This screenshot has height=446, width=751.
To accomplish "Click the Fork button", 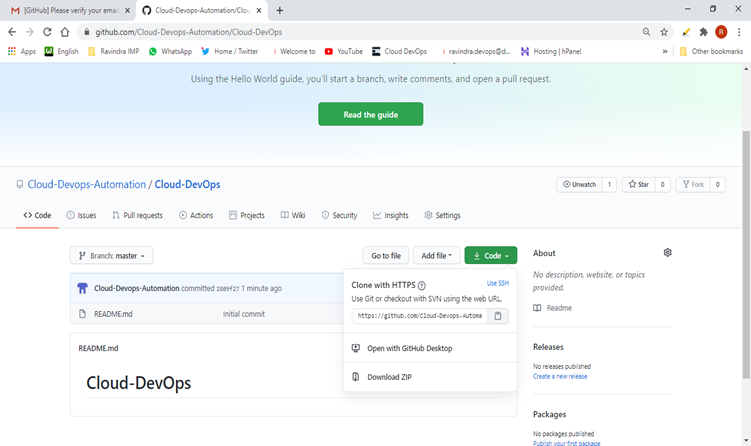I will [693, 184].
